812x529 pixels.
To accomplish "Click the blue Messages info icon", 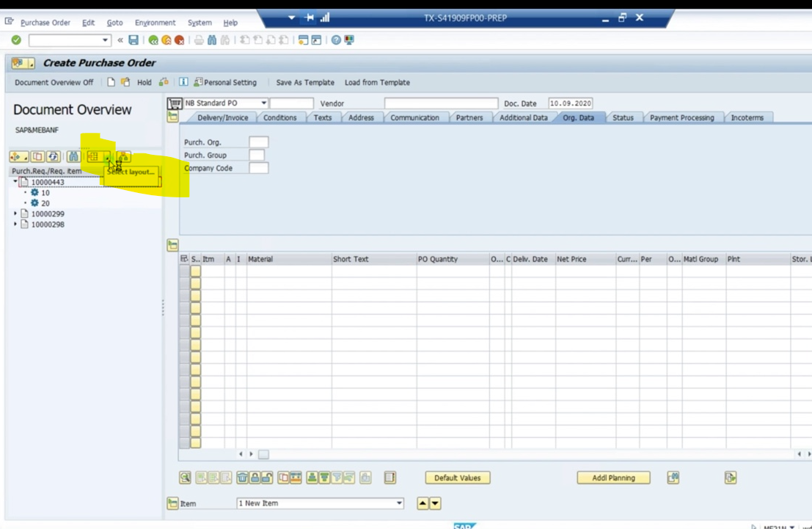I will click(183, 82).
